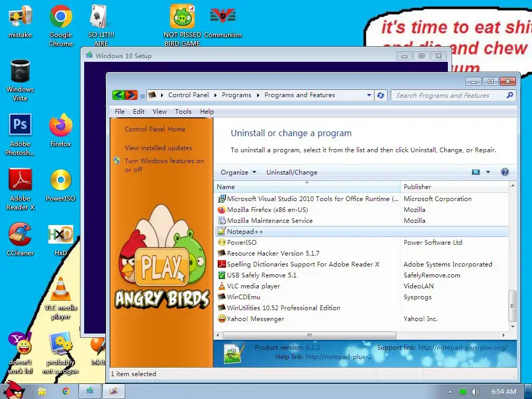Launch NOT PISSED BIRD GAME icon
This screenshot has height=399, width=532.
[182, 25]
